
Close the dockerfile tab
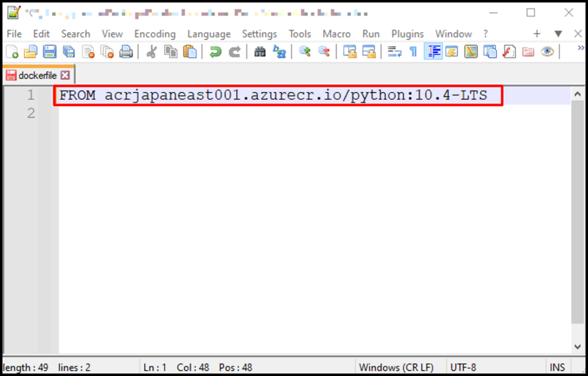[65, 75]
